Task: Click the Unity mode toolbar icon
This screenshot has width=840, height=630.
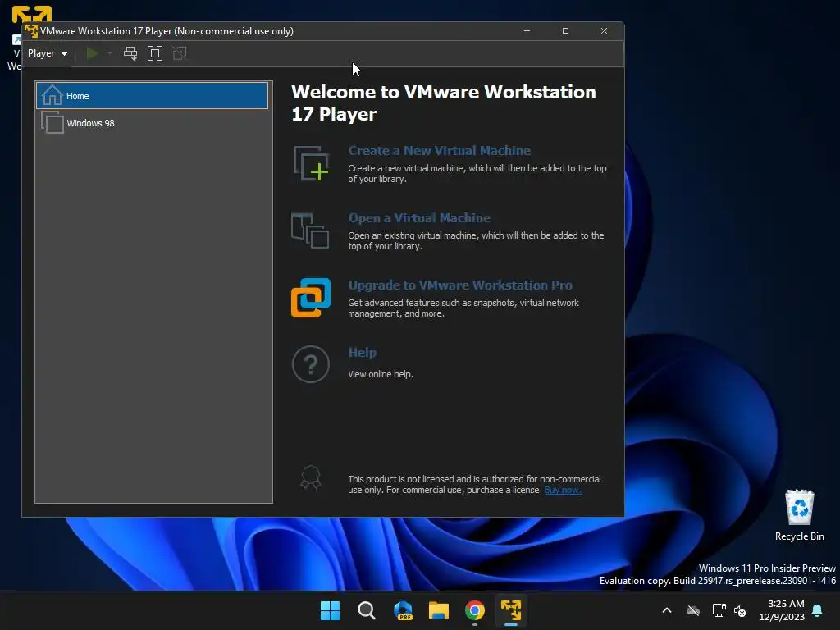Action: (180, 53)
